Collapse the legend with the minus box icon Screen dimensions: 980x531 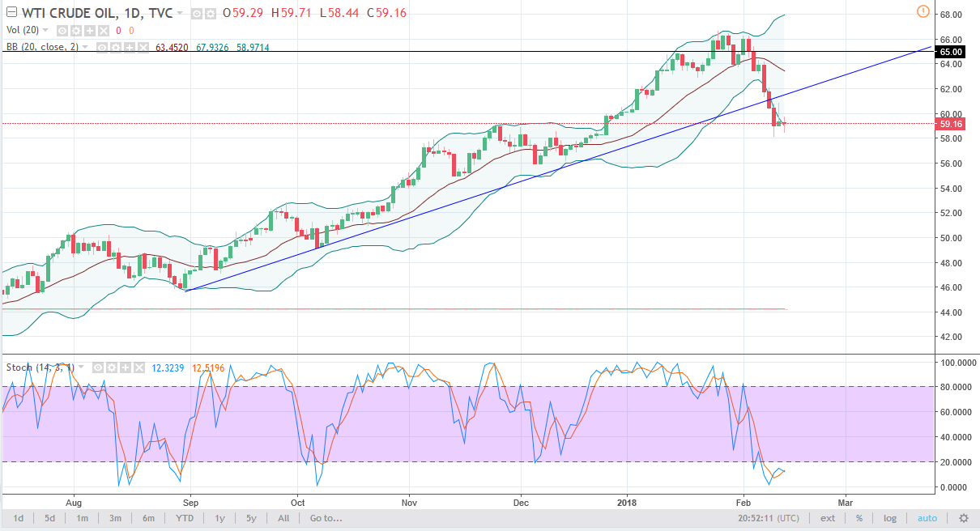point(11,12)
